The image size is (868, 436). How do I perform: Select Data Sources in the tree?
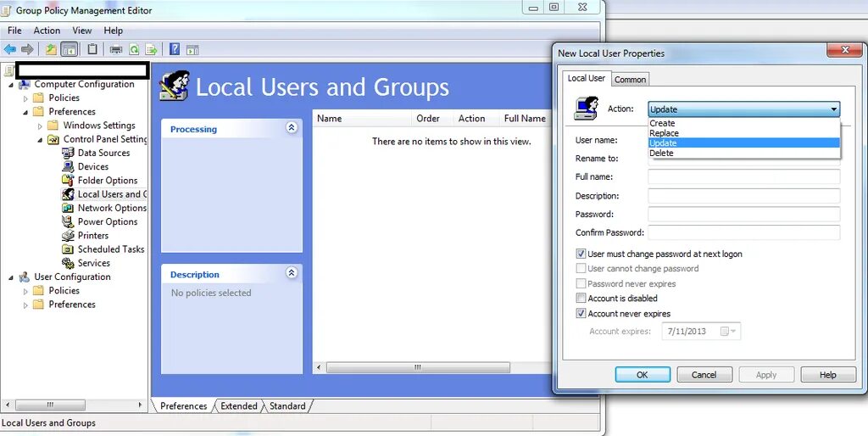[103, 153]
